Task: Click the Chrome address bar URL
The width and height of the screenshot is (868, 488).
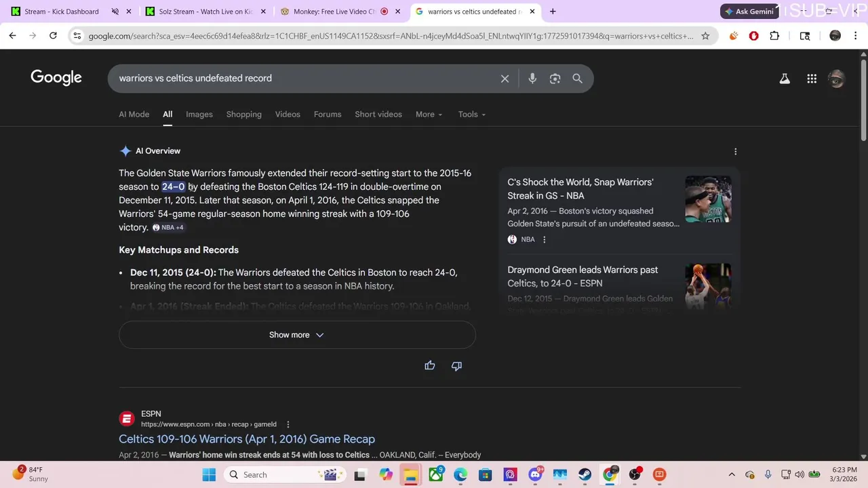Action: click(x=390, y=36)
